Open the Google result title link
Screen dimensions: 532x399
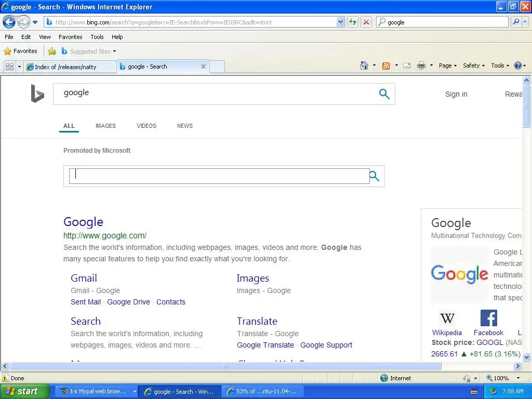coord(83,222)
